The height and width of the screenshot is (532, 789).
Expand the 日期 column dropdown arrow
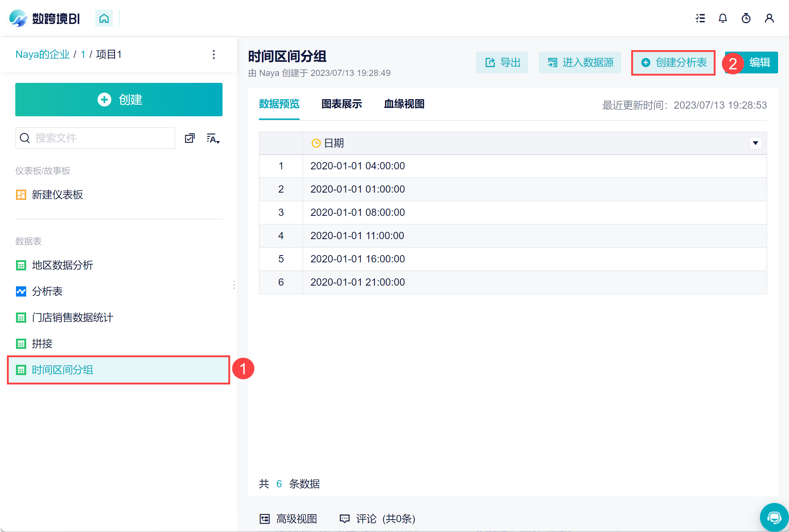pos(755,143)
